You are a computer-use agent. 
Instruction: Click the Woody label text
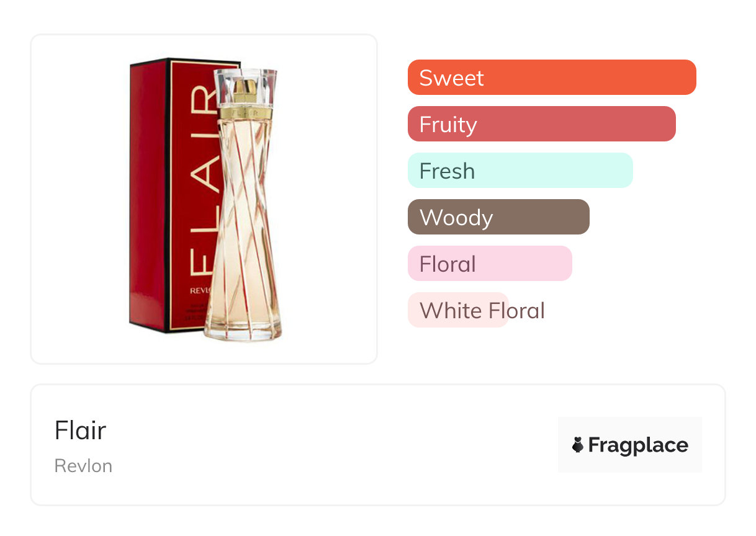(456, 218)
